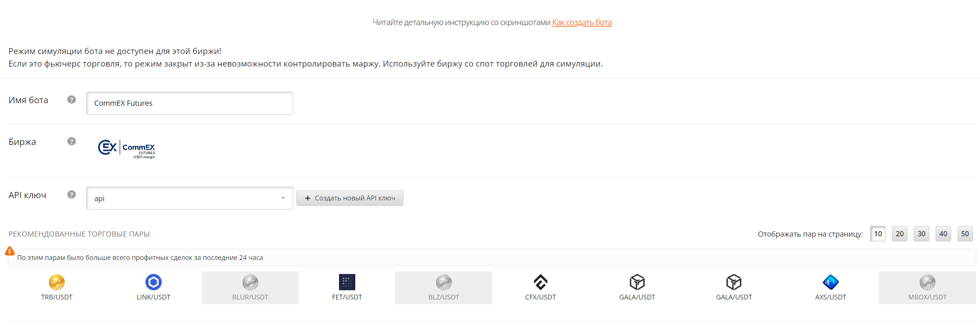Viewport: 980px width, 325px height.
Task: Click the 'Имя бота' label
Action: click(x=28, y=100)
